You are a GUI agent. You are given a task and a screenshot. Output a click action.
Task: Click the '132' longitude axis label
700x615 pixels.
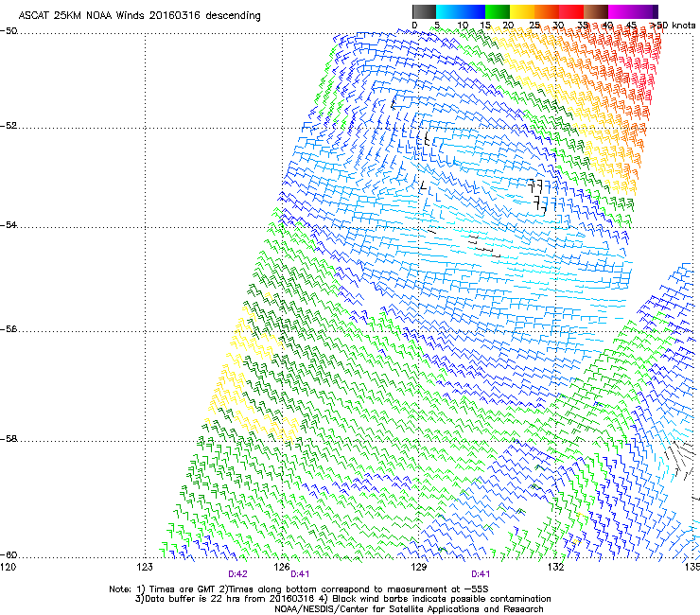556,567
